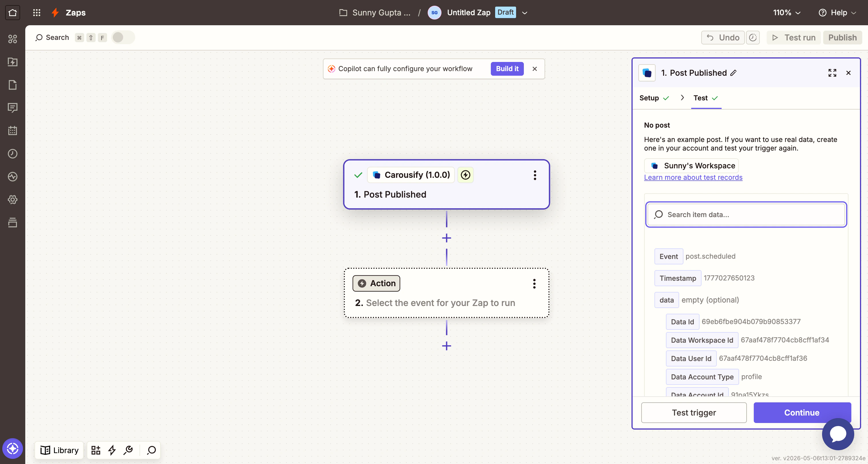
Task: Open the add-components grid icon in bottom toolbar
Action: [96, 450]
